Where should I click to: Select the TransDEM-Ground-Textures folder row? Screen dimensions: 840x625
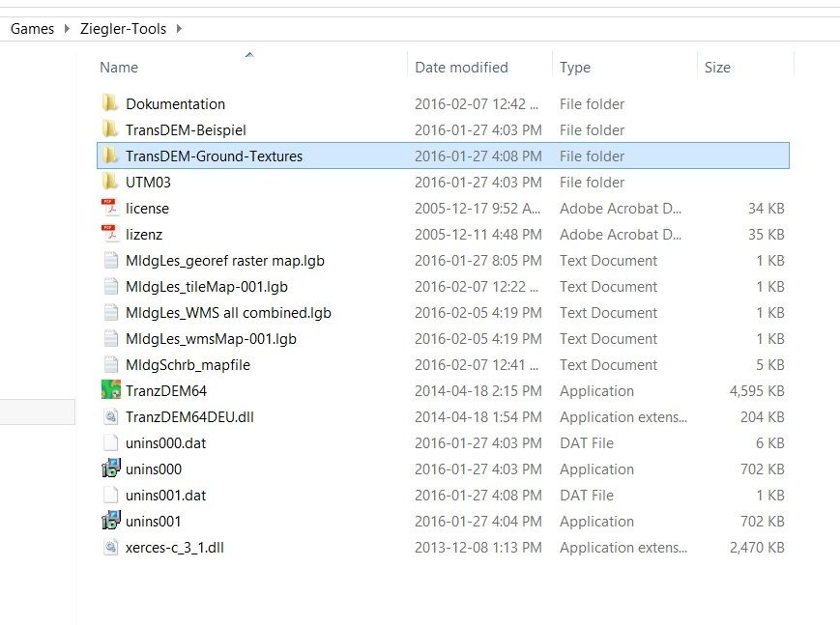214,156
